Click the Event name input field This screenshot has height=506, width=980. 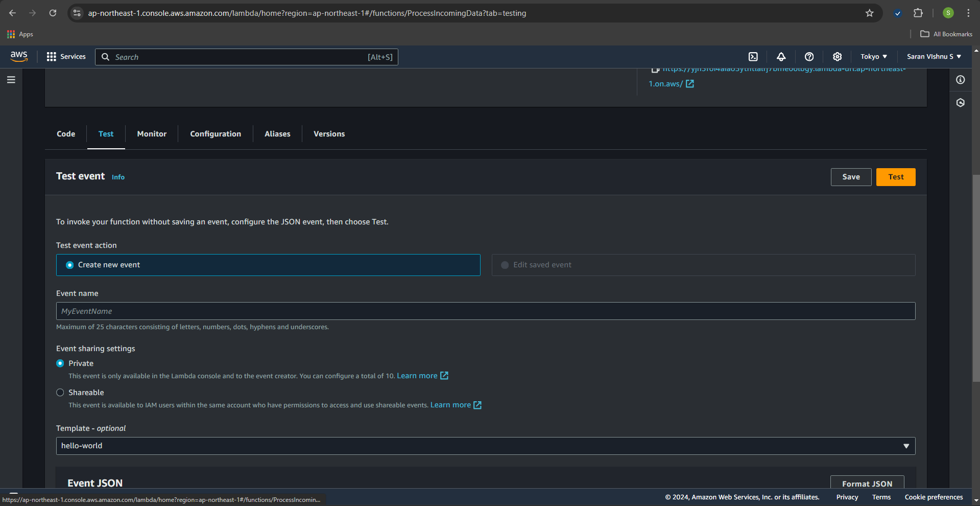pos(485,311)
